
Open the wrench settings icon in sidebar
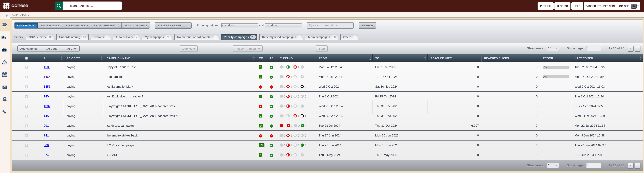(4, 112)
